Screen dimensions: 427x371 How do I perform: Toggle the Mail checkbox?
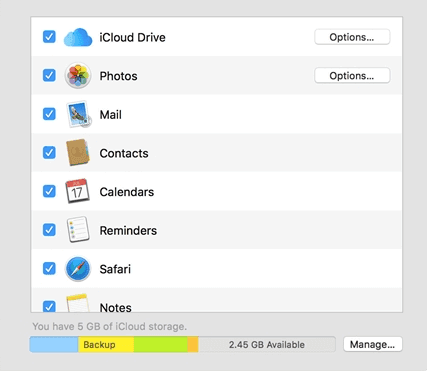coord(49,114)
